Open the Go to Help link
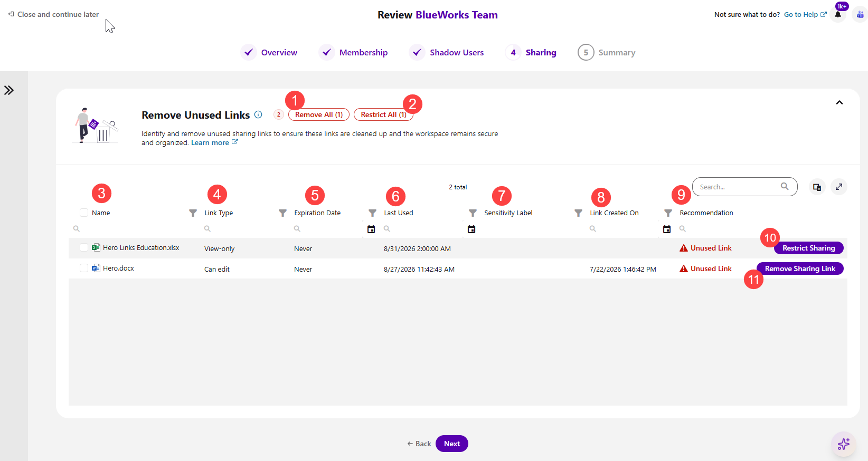Viewport: 868px width, 461px height. click(x=805, y=14)
